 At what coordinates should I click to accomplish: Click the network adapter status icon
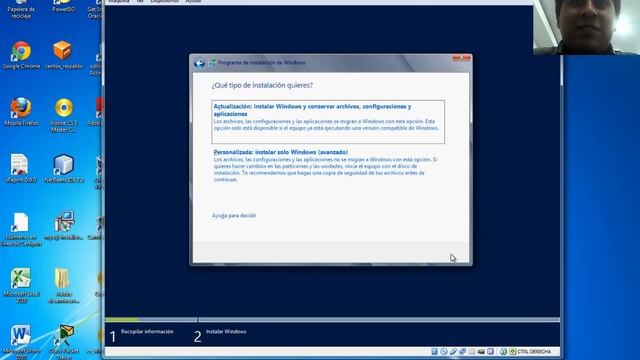click(x=462, y=351)
